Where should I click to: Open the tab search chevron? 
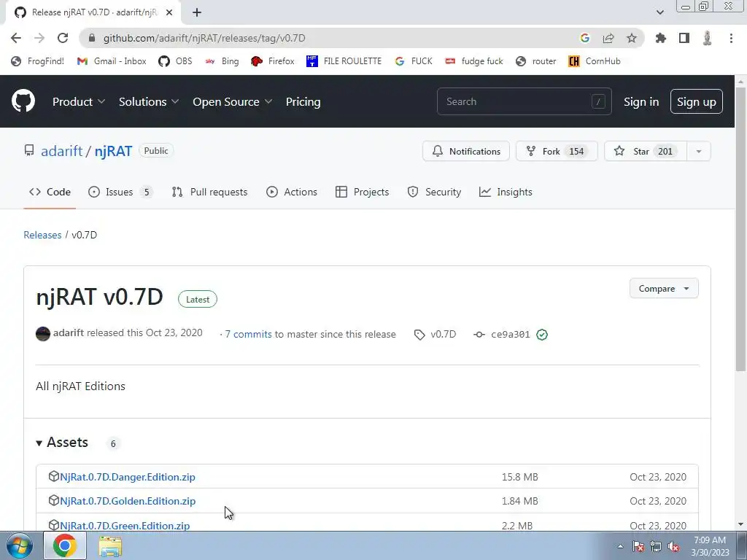point(659,12)
